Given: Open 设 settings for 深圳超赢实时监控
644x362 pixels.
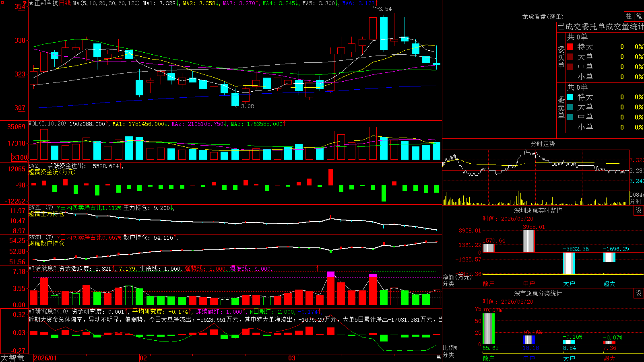Looking at the screenshot, I should click(x=639, y=210).
